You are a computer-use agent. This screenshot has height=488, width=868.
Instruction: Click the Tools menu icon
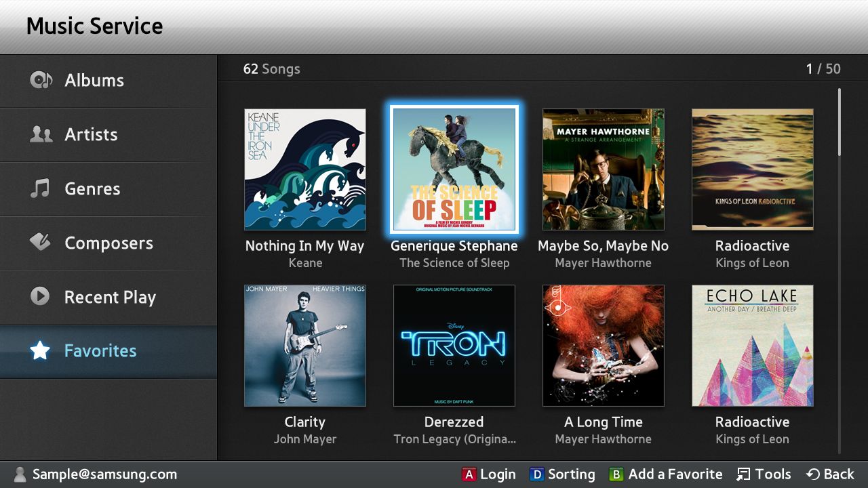click(743, 474)
